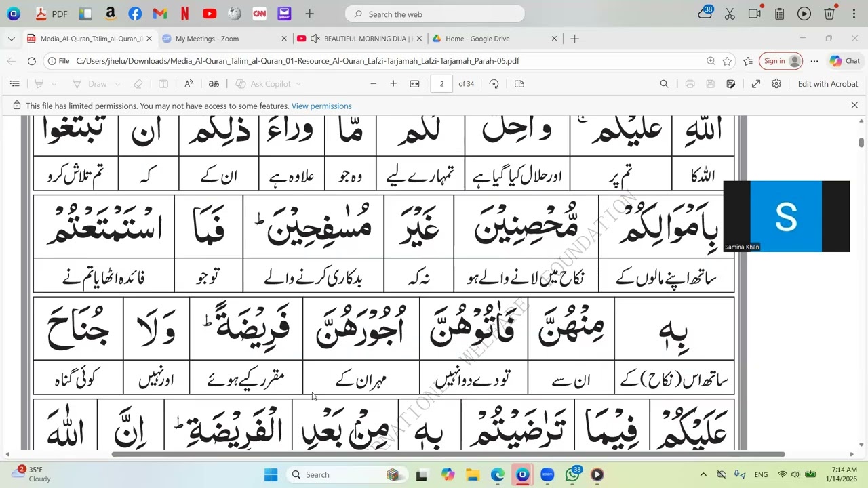Expand the Draw tool options arrow
The height and width of the screenshot is (488, 868).
(117, 84)
